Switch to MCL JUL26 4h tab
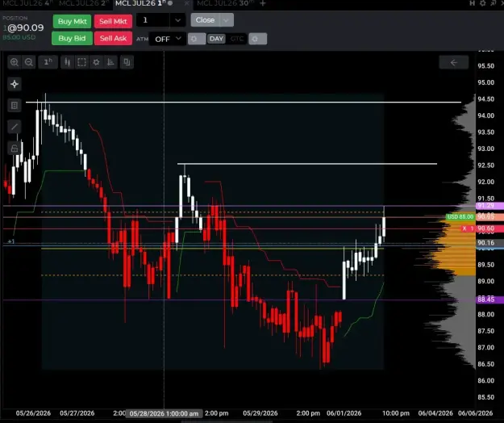 [27, 3]
